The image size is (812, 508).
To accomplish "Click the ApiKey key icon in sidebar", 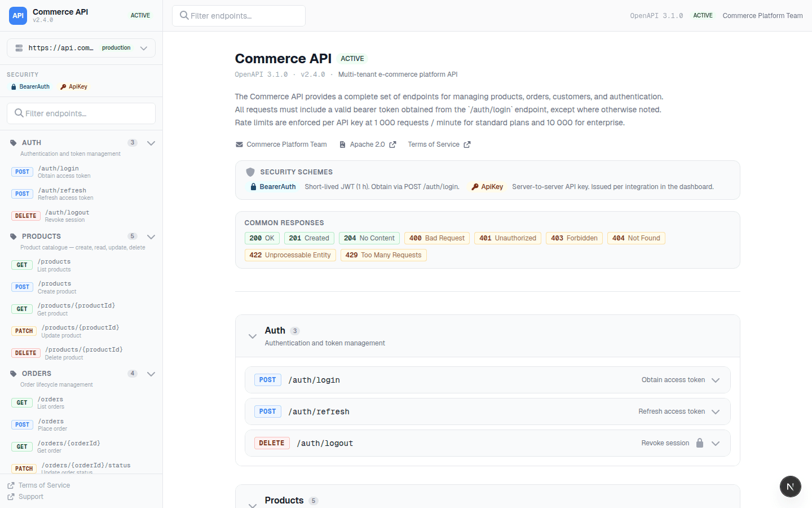I will point(63,87).
